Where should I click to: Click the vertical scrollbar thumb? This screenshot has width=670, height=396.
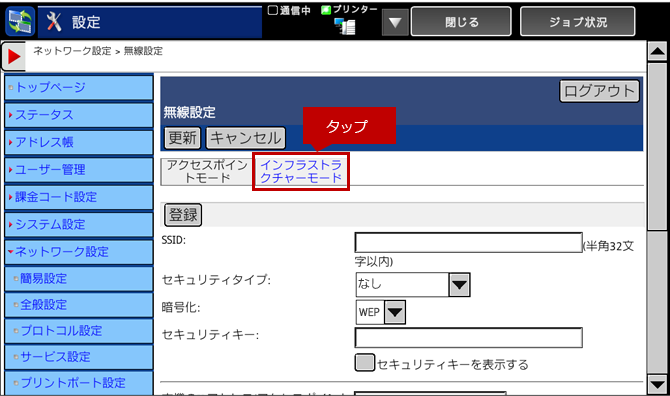click(657, 147)
